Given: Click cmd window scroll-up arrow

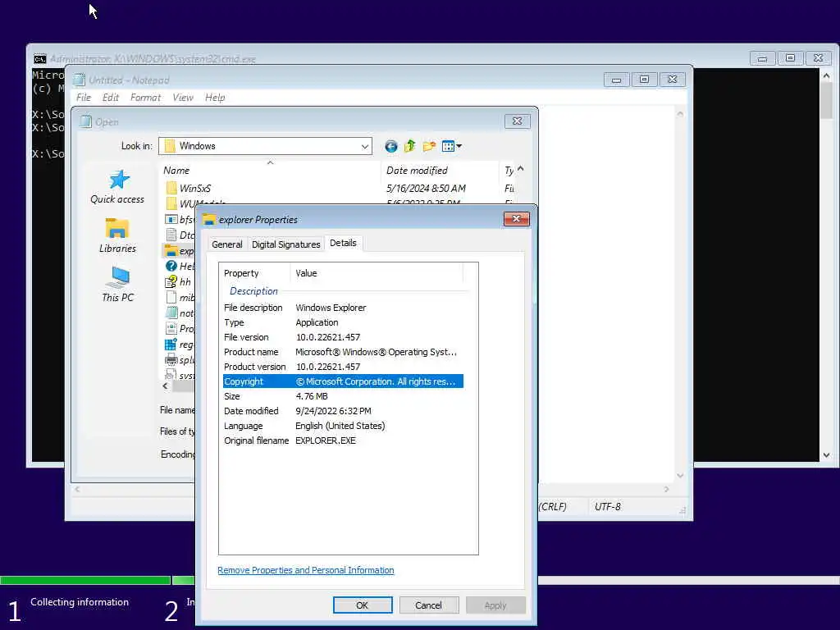Looking at the screenshot, I should click(826, 75).
